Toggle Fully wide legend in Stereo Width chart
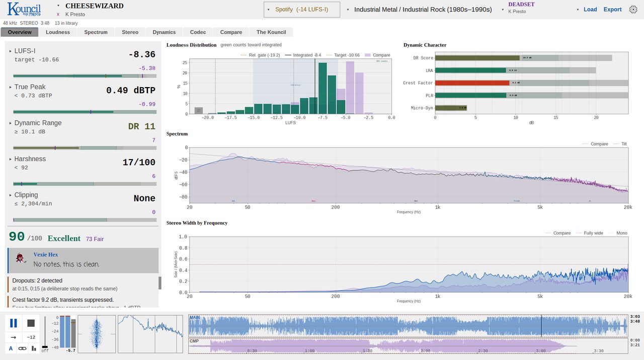 [x=589, y=233]
